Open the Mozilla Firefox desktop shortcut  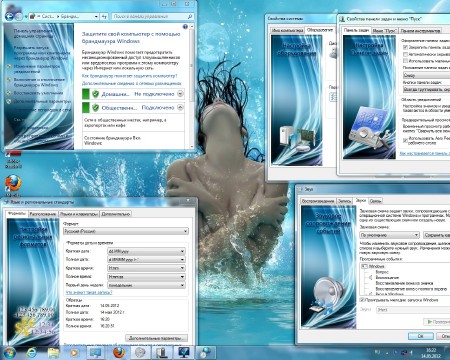[x=13, y=185]
